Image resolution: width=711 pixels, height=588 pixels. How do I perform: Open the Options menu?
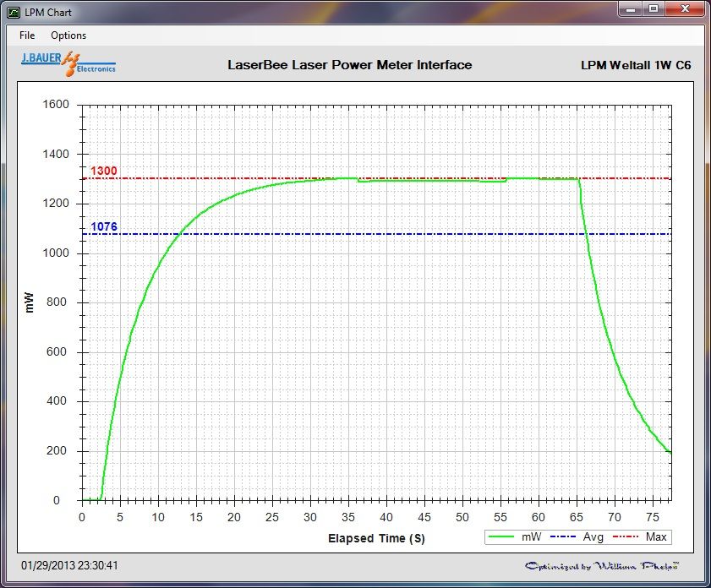tap(68, 35)
